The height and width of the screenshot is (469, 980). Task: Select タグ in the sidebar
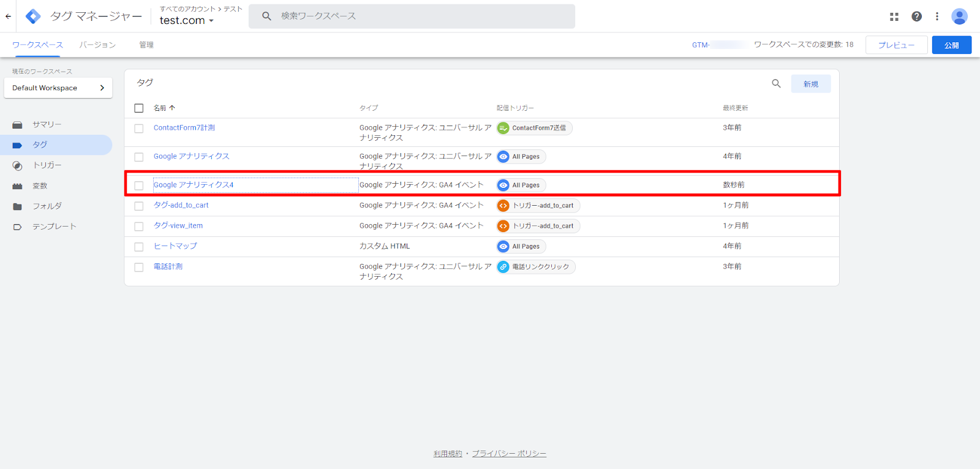[56, 145]
